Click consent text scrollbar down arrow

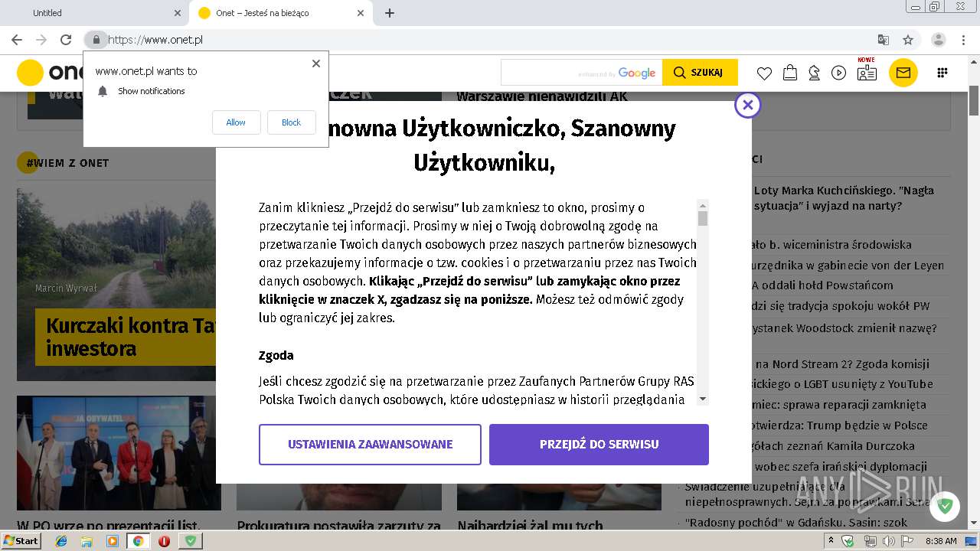(x=703, y=399)
